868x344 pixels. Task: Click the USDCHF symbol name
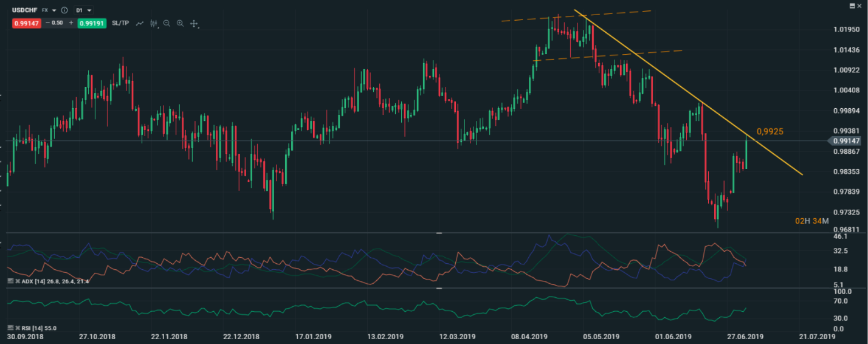[x=24, y=10]
